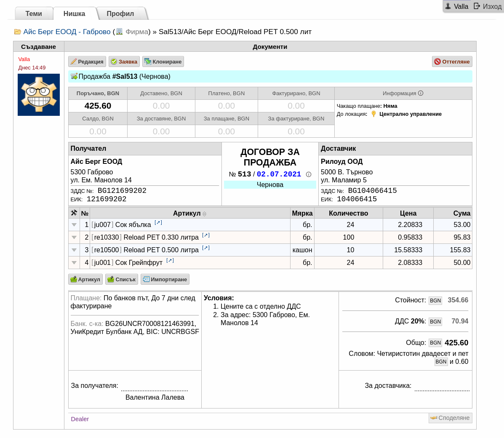The width and height of the screenshot is (504, 438).
Task: Expand row 4 dropdown arrow for Сок Грейпфрут
Action: tap(74, 263)
